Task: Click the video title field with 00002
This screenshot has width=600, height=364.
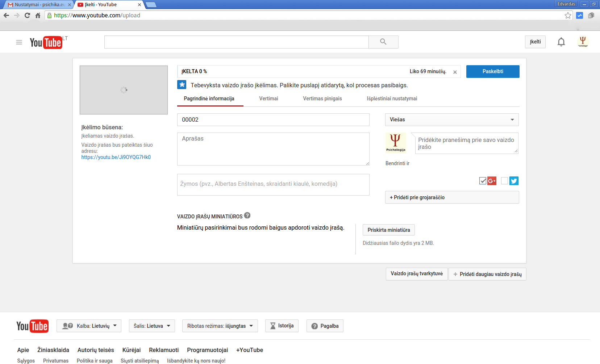Action: click(273, 120)
